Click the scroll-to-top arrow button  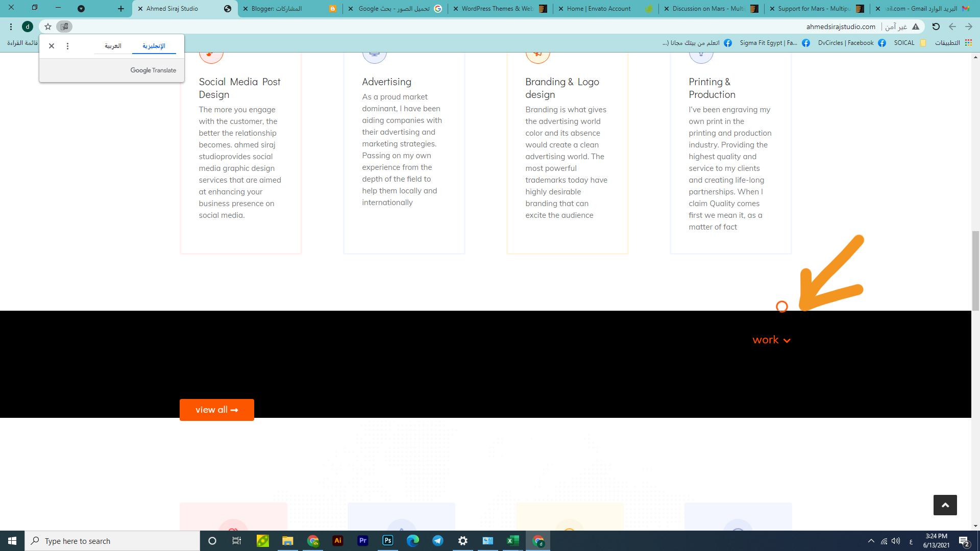coord(945,505)
